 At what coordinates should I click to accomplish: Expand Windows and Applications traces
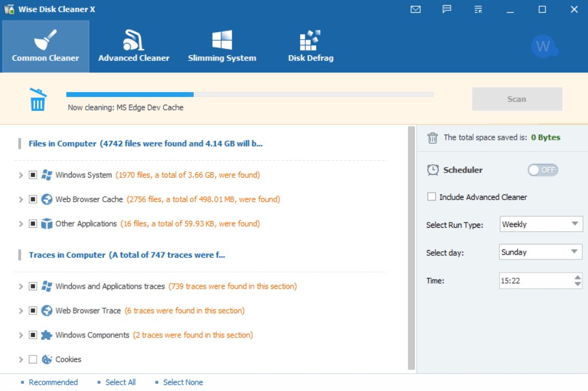pos(21,286)
